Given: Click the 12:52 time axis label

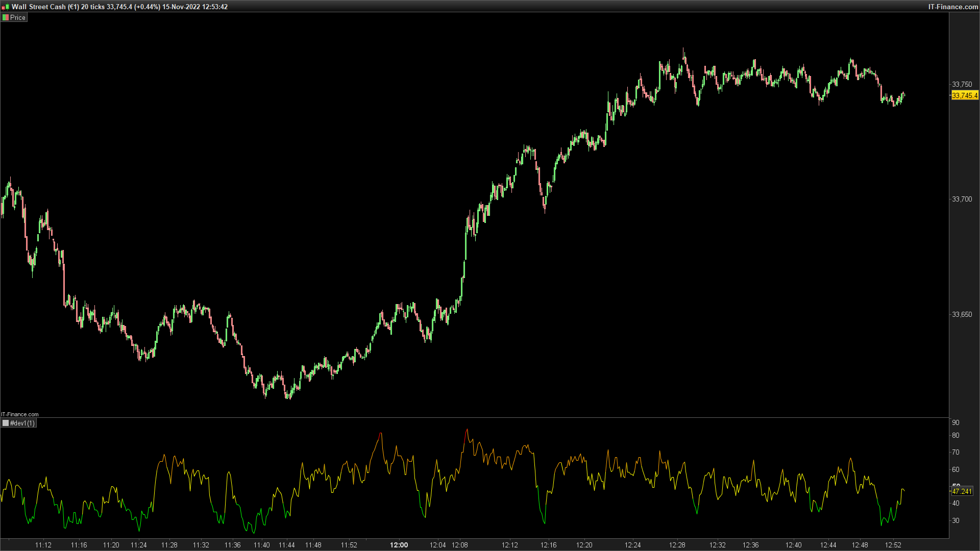Looking at the screenshot, I should coord(893,545).
